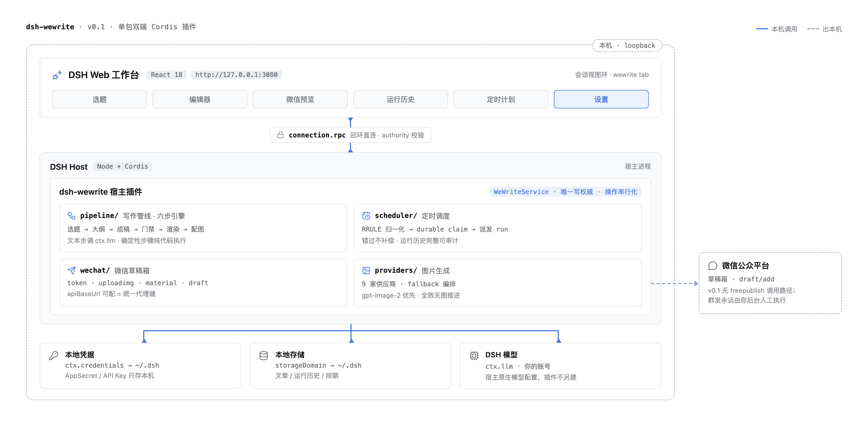Open the 选题 tab
This screenshot has width=868, height=424.
(x=99, y=99)
